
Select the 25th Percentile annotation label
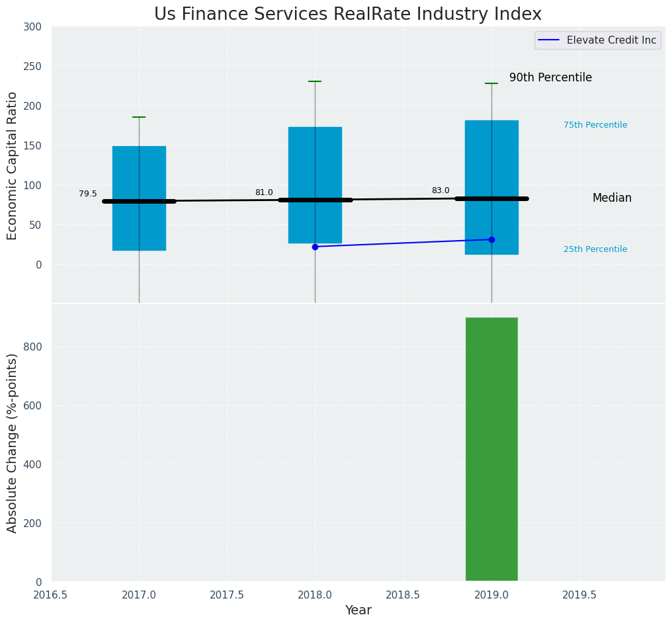click(x=595, y=249)
